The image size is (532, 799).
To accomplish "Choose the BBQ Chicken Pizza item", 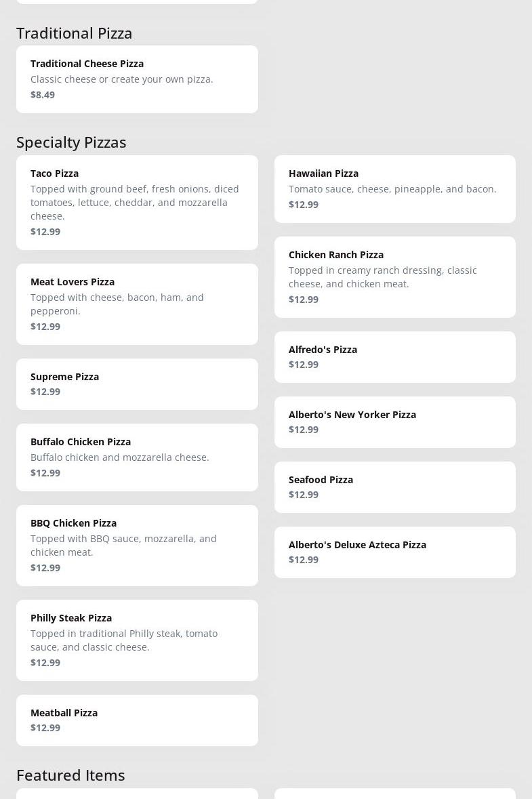I will point(137,545).
